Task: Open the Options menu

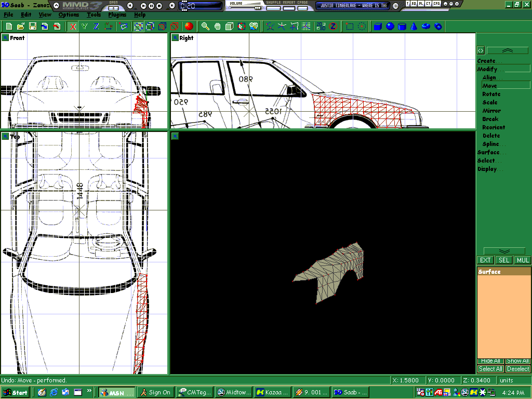Action: pos(69,15)
